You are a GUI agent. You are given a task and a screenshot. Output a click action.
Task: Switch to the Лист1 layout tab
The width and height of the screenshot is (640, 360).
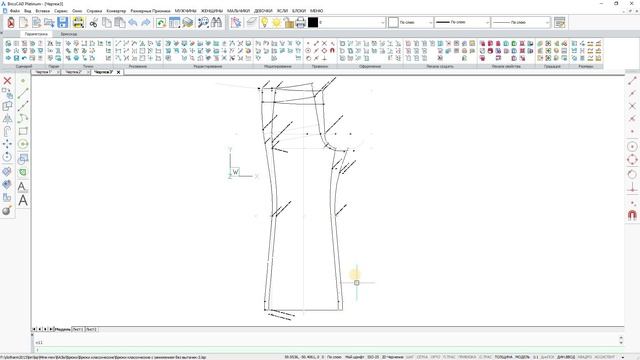(78, 329)
